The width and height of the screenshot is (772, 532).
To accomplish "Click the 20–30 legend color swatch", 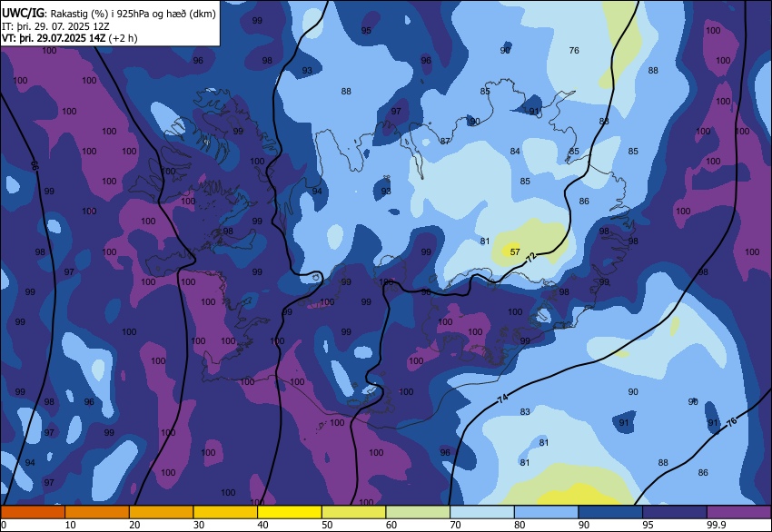I will 161,512.
